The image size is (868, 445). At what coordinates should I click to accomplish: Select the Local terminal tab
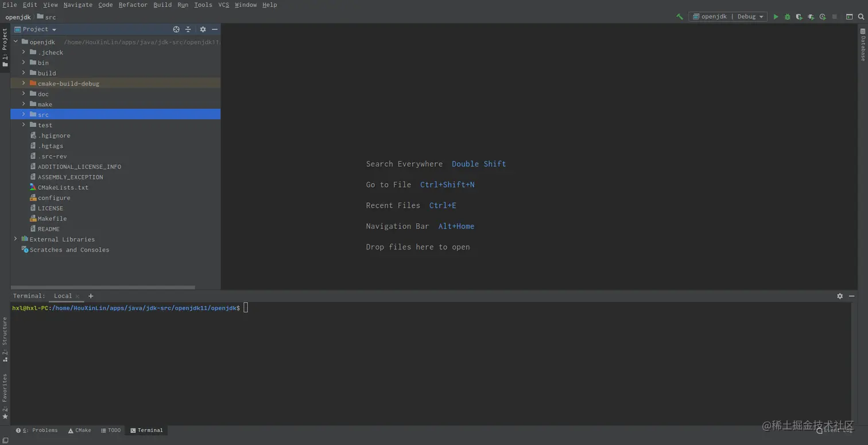point(63,296)
